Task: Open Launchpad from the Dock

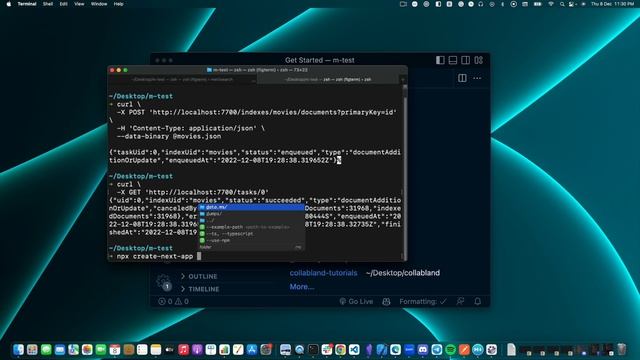Action: click(32, 349)
